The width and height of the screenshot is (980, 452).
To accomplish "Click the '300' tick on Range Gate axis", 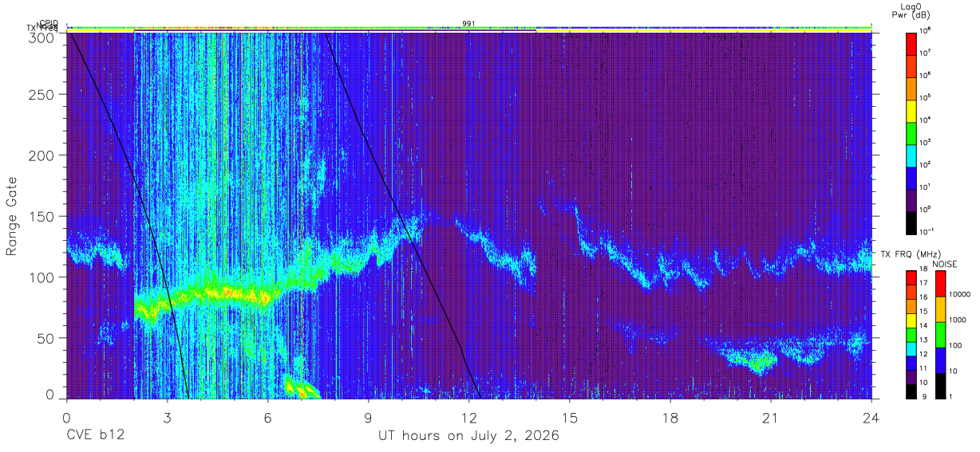I will [x=43, y=37].
